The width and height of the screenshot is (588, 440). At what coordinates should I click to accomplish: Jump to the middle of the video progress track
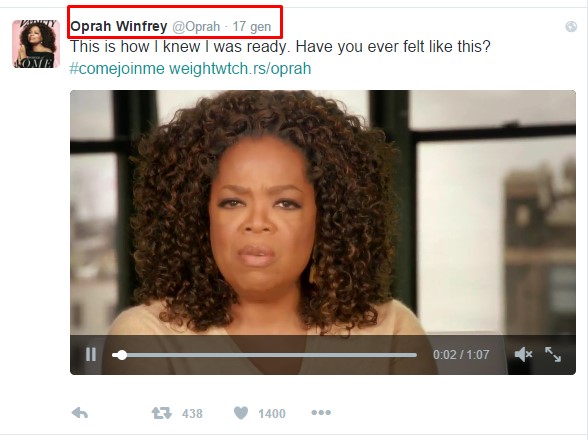coord(264,355)
